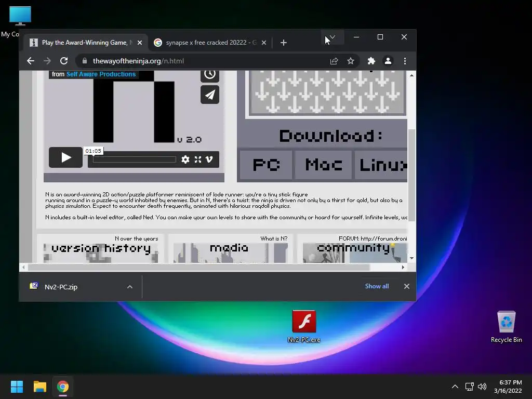Click the volume speaker tray icon
The height and width of the screenshot is (399, 532).
(x=482, y=387)
